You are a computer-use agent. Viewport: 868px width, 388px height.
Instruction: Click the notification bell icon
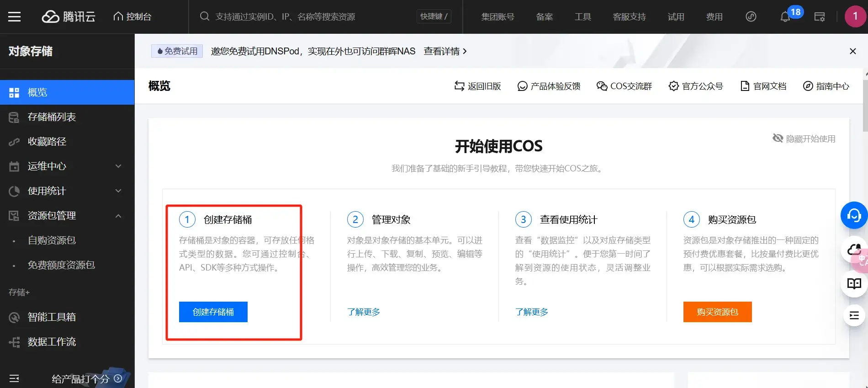coord(785,17)
